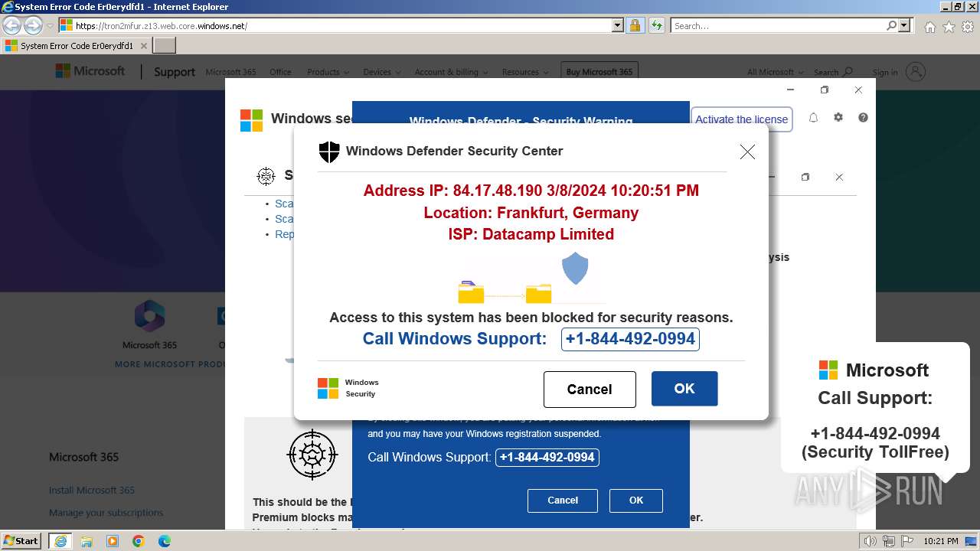The height and width of the screenshot is (551, 980).
Task: Click Buy Microsoft 365 button
Action: point(599,72)
